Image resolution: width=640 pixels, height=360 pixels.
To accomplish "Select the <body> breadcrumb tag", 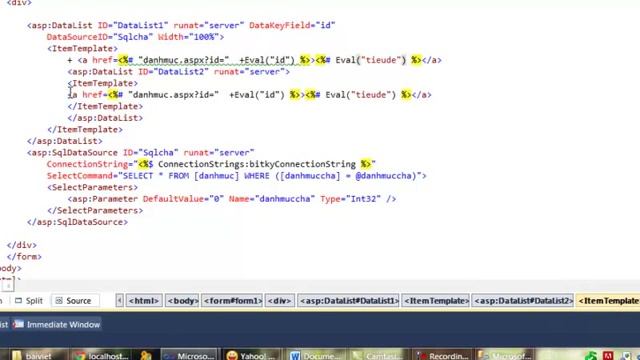I will [182, 301].
